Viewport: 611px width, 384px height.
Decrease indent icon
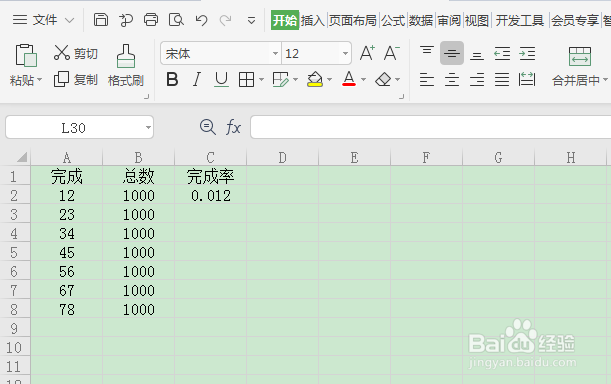[502, 53]
